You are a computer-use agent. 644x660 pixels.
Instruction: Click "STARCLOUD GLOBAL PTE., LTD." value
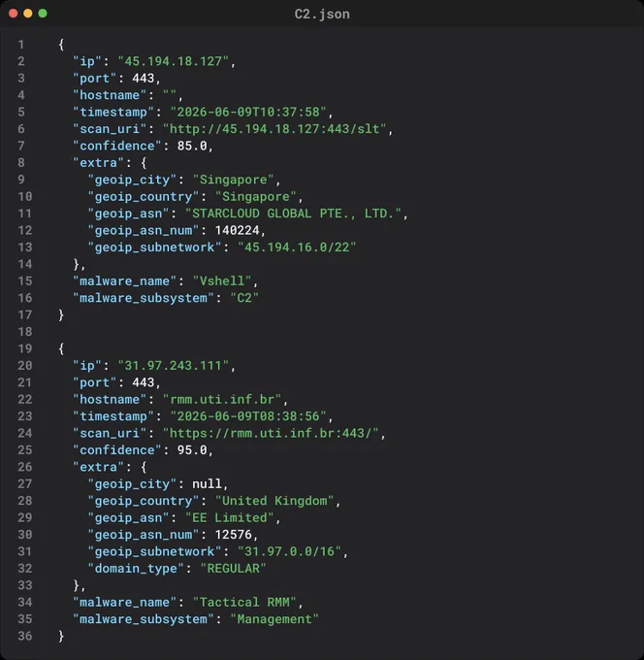[x=293, y=214]
